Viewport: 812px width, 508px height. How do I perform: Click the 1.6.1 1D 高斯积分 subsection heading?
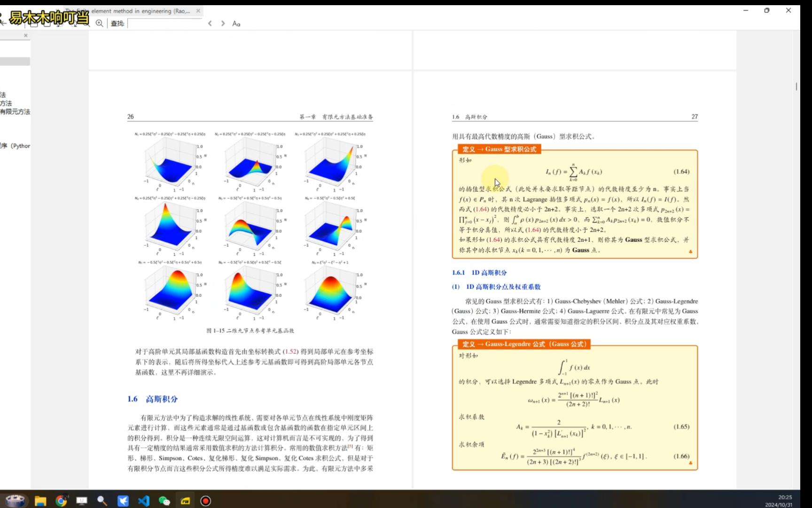(479, 272)
